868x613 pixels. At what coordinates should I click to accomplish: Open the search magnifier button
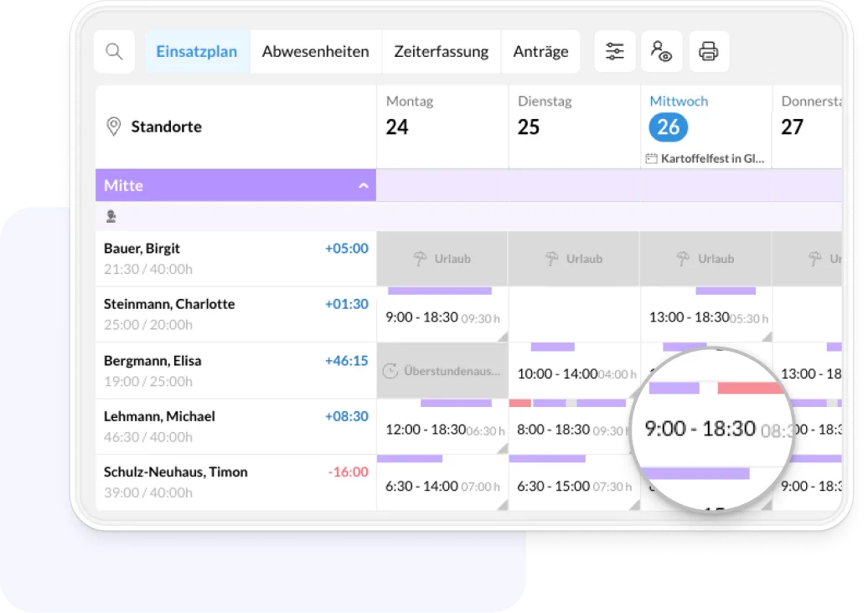(115, 51)
